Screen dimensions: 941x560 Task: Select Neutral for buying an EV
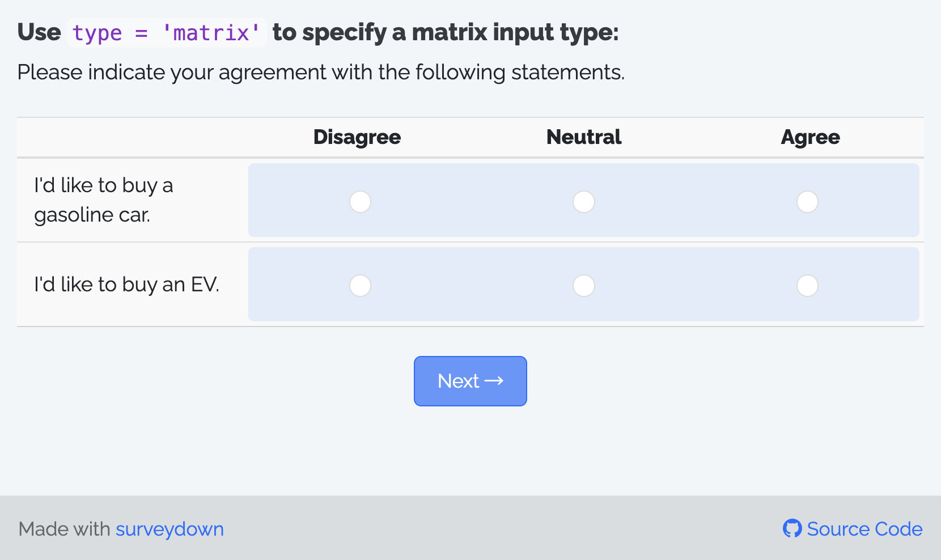pyautogui.click(x=583, y=286)
